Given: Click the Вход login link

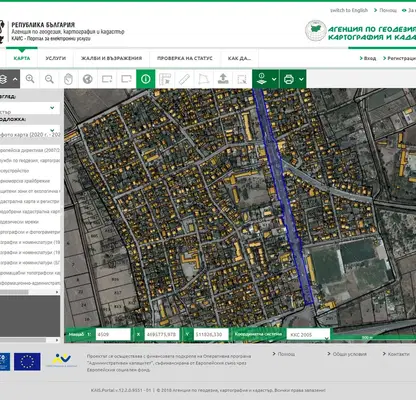Looking at the screenshot, I should point(368,58).
